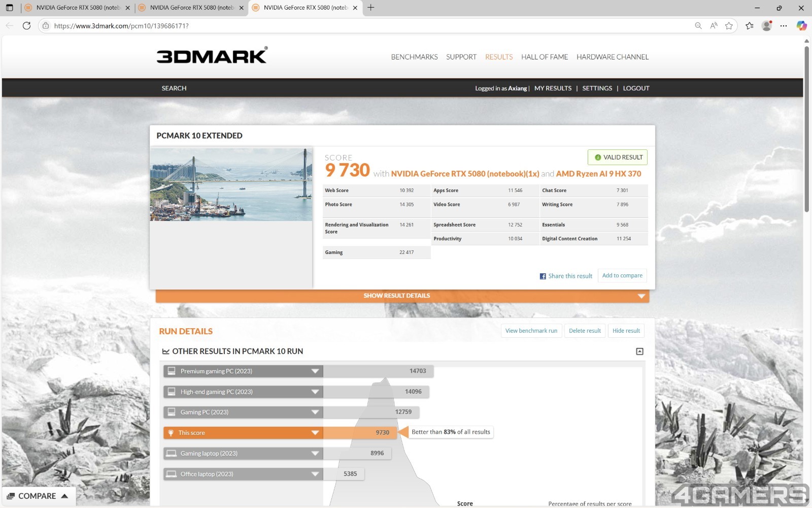Click the 3DMARK logo

coord(212,55)
